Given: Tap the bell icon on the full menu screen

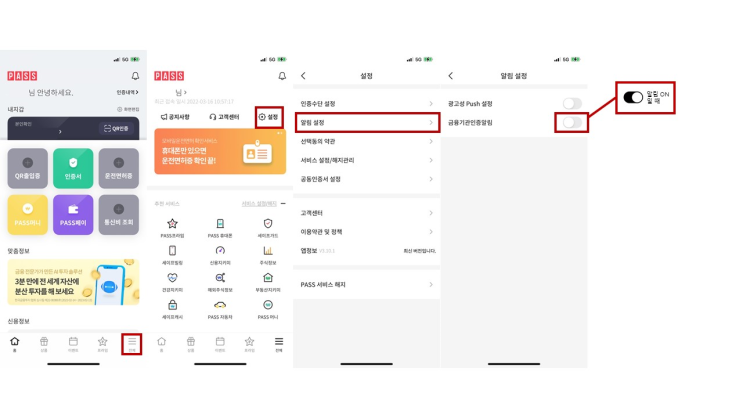Looking at the screenshot, I should [x=282, y=76].
